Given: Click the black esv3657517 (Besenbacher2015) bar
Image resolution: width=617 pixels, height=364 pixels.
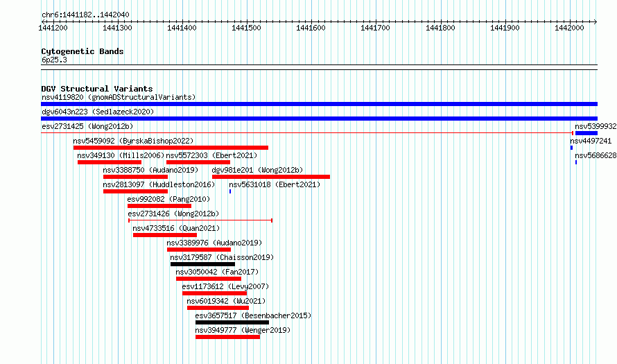Looking at the screenshot, I should [x=232, y=322].
